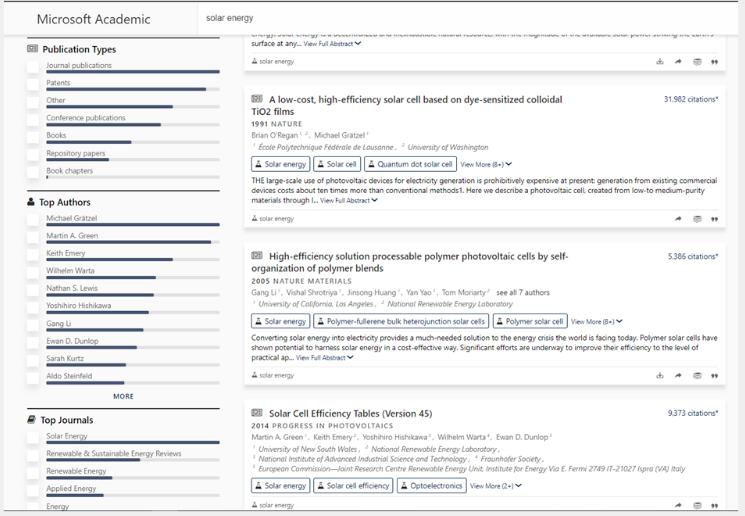This screenshot has height=516, width=745.
Task: Click the Top Authors person icon
Action: point(31,201)
